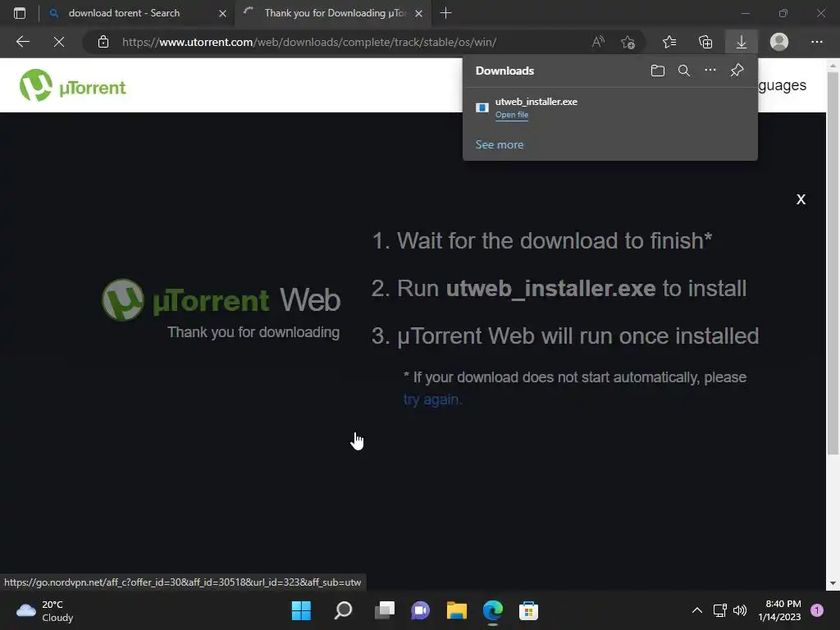Screen dimensions: 840x630
Task: Toggle the Downloads toolbar button
Action: [x=742, y=42]
